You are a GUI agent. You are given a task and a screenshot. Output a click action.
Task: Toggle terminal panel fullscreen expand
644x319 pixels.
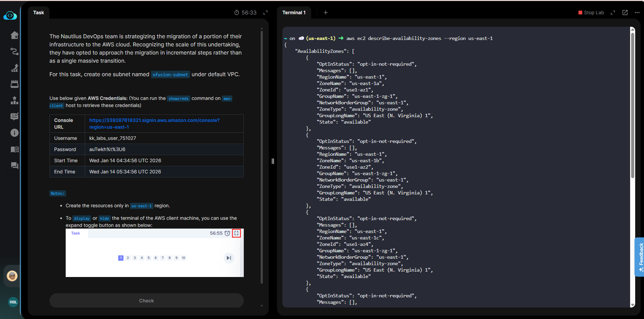(x=613, y=13)
